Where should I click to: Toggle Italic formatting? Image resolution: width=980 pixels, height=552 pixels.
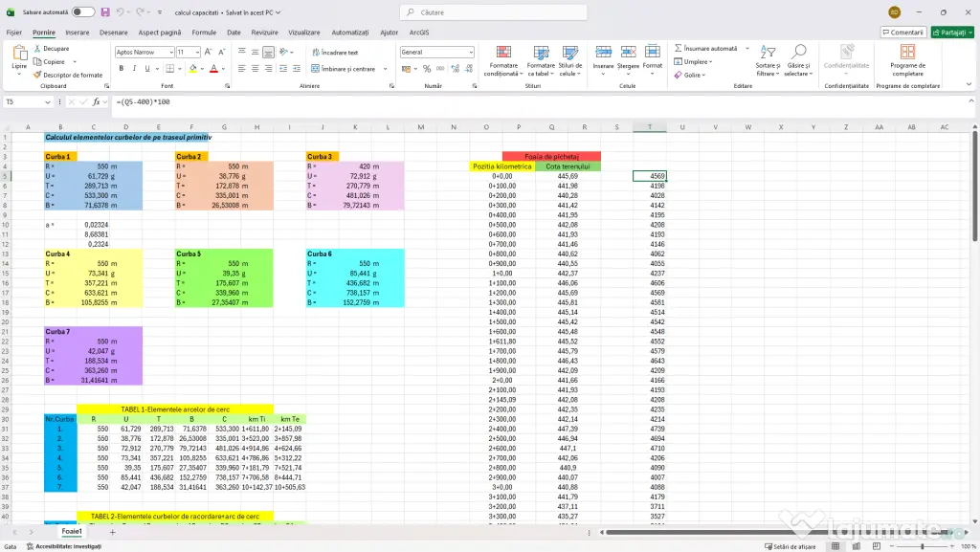click(134, 69)
